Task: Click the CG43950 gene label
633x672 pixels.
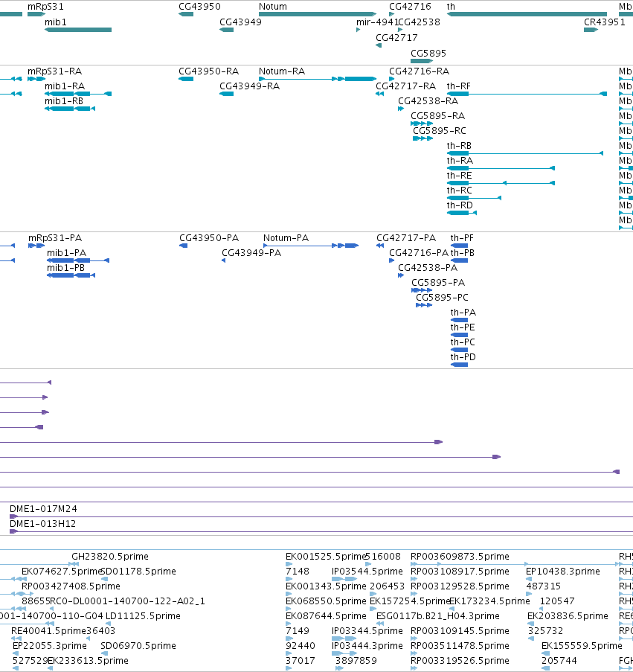Action: tap(199, 7)
